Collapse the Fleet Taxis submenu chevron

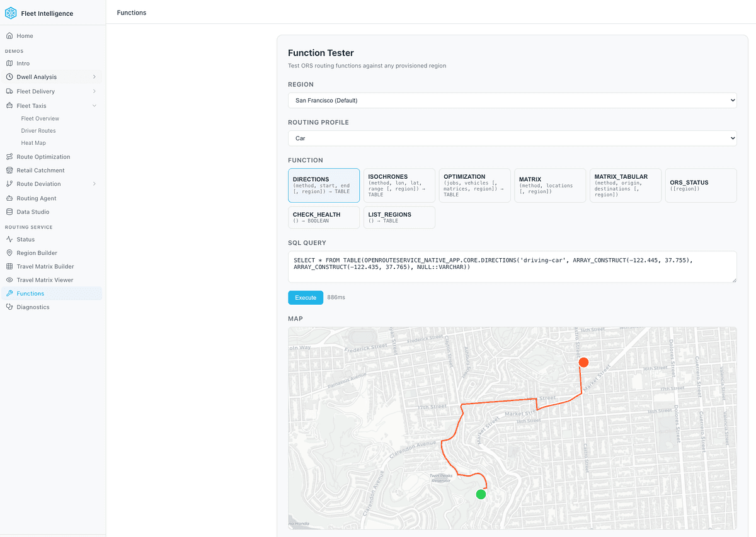click(x=94, y=106)
